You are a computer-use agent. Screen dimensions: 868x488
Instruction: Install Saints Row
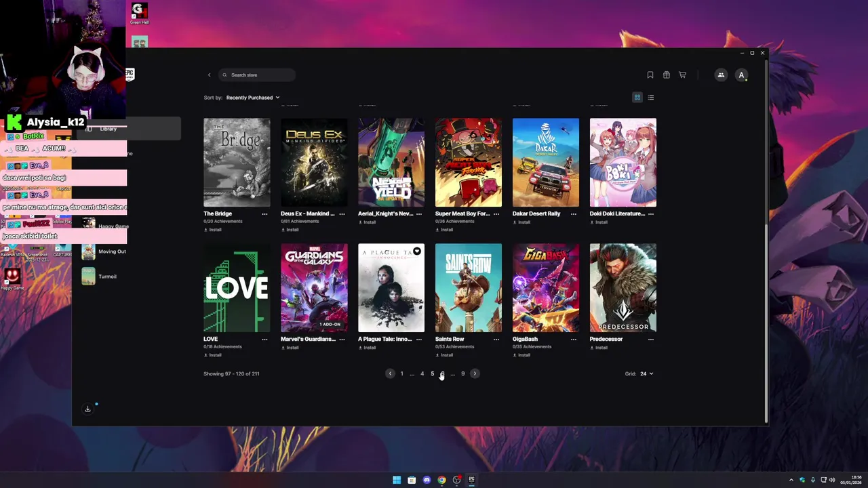[x=445, y=355]
